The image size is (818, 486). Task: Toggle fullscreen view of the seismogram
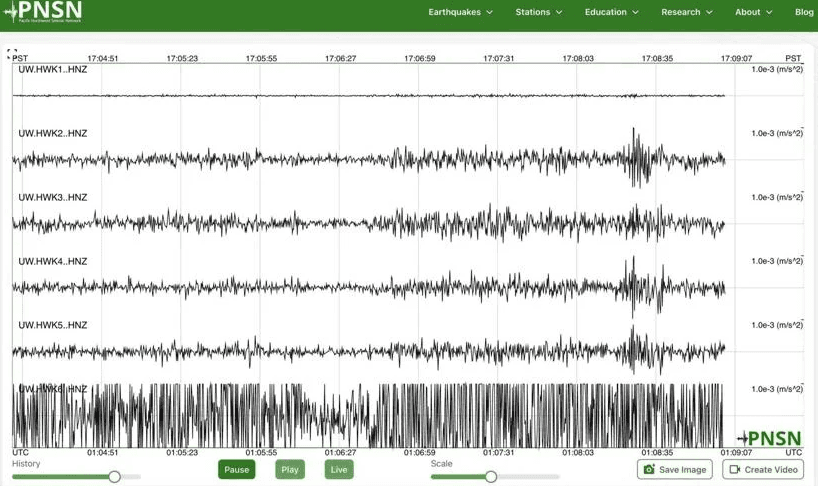tap(12, 55)
